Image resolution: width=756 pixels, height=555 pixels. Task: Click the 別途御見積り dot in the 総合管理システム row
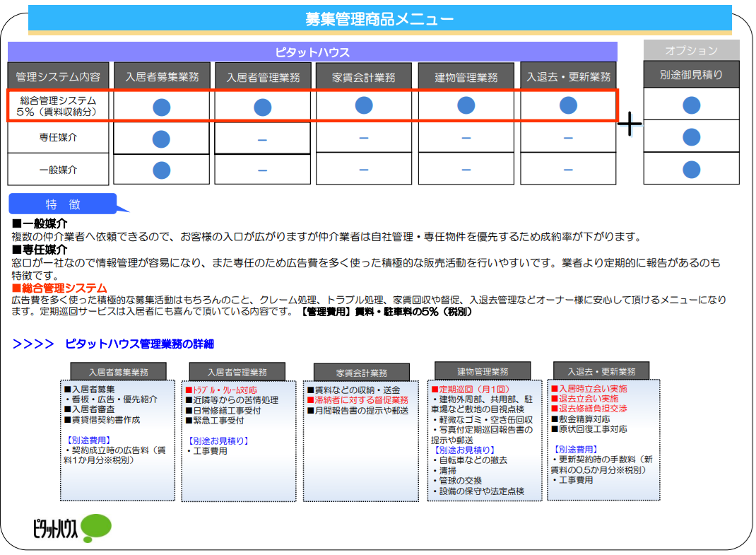692,105
